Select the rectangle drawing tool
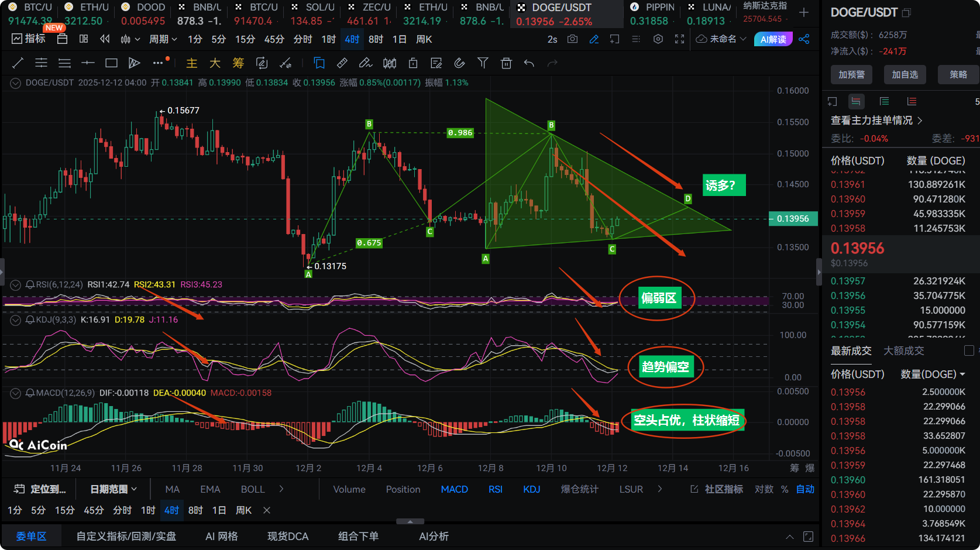 click(x=111, y=63)
